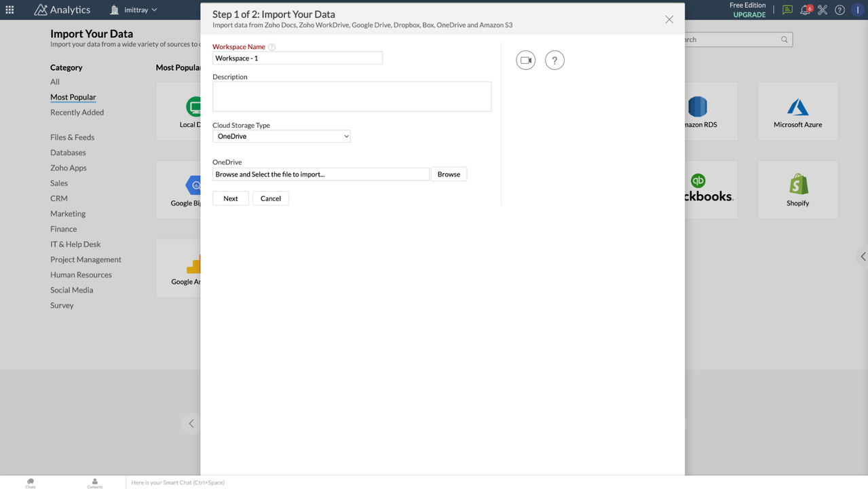Viewport: 868px width, 489px height.
Task: Click the Cancel button
Action: pyautogui.click(x=270, y=198)
